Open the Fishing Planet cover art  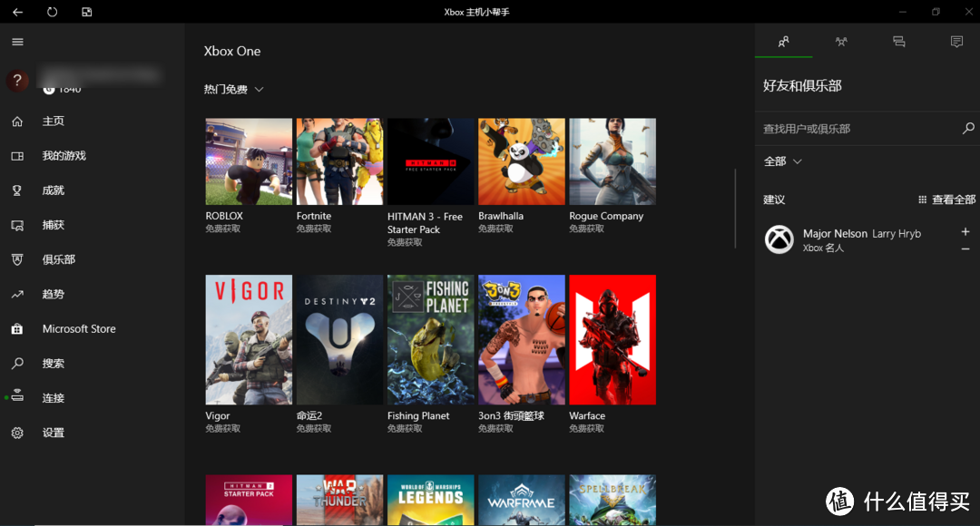click(x=431, y=340)
